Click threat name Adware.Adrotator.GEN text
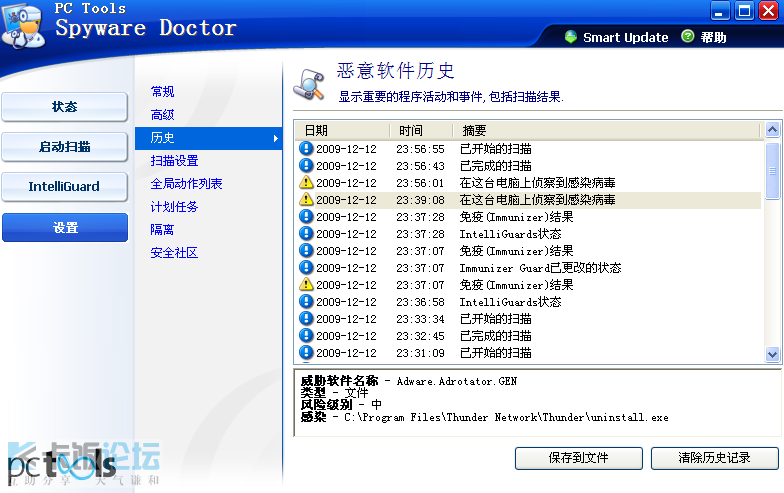 click(x=457, y=382)
